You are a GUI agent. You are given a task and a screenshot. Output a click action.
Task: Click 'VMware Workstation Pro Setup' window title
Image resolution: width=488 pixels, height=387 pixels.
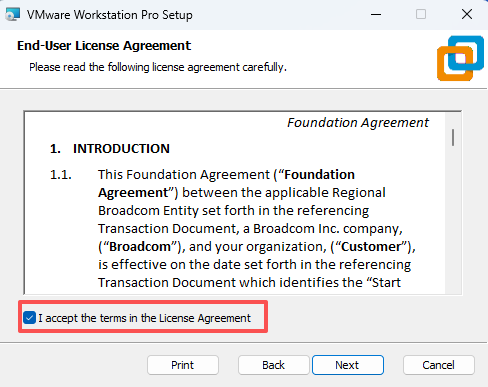[x=110, y=15]
